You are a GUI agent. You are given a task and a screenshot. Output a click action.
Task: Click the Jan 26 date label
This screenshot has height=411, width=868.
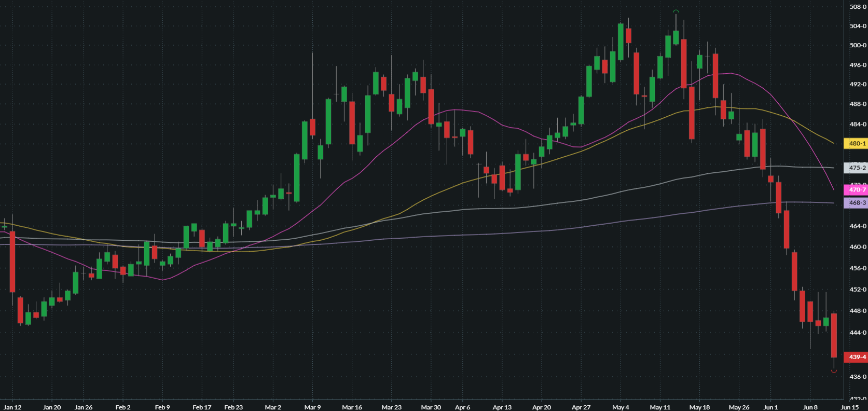click(84, 407)
